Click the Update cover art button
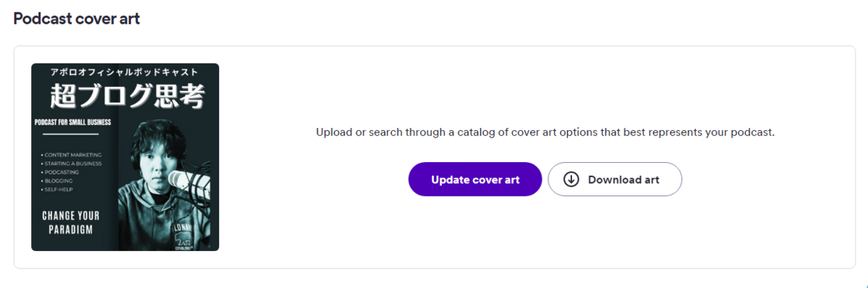 coord(475,179)
